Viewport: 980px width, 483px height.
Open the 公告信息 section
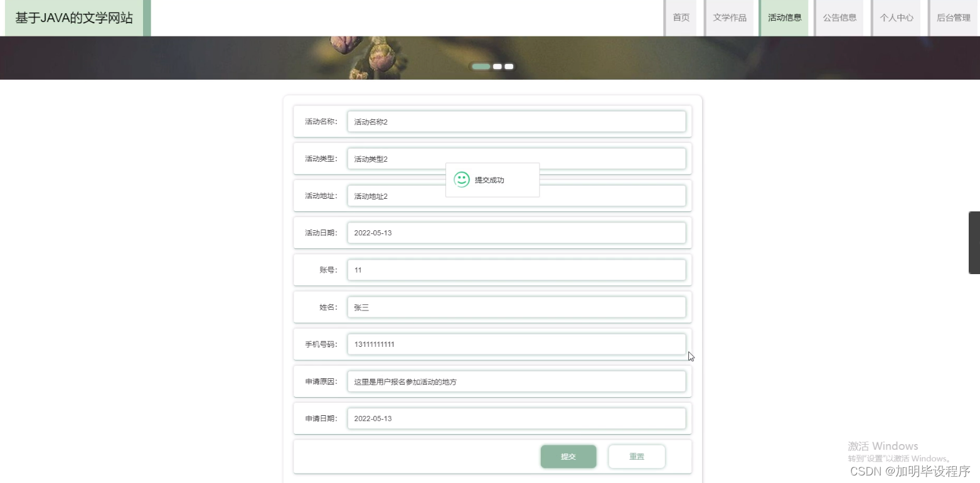click(x=840, y=18)
